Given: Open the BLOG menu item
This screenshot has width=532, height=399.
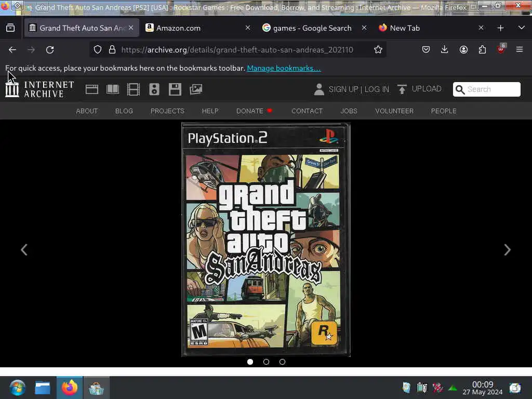Looking at the screenshot, I should tap(124, 111).
